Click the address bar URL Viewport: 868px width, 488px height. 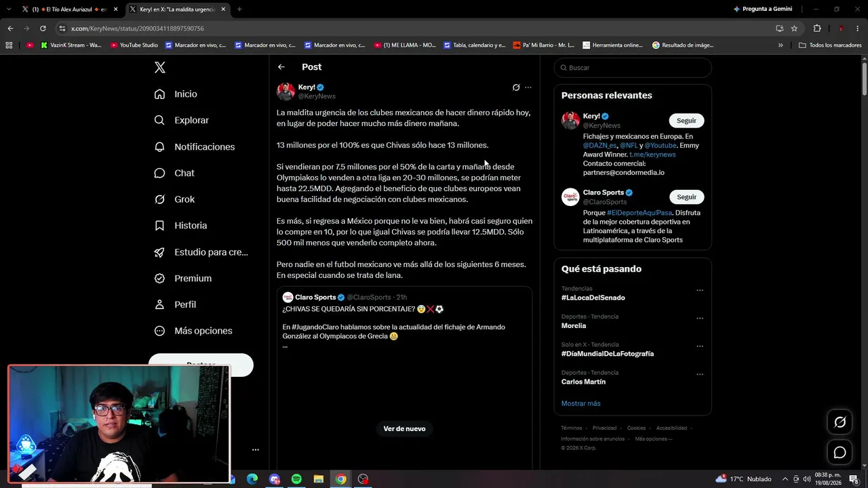click(x=138, y=28)
